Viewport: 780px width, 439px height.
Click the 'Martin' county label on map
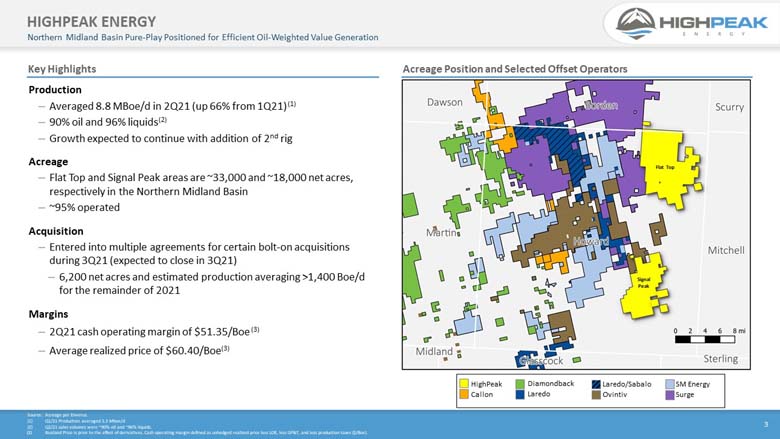point(442,232)
